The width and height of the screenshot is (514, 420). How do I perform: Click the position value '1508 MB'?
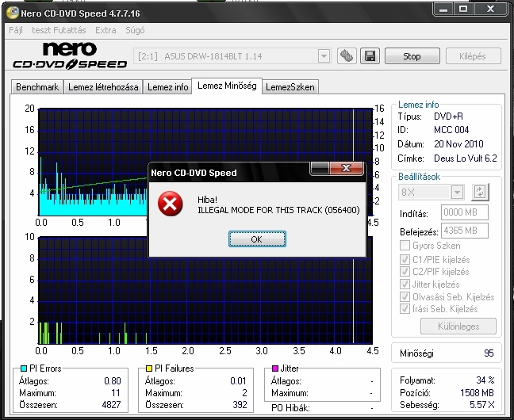click(477, 393)
